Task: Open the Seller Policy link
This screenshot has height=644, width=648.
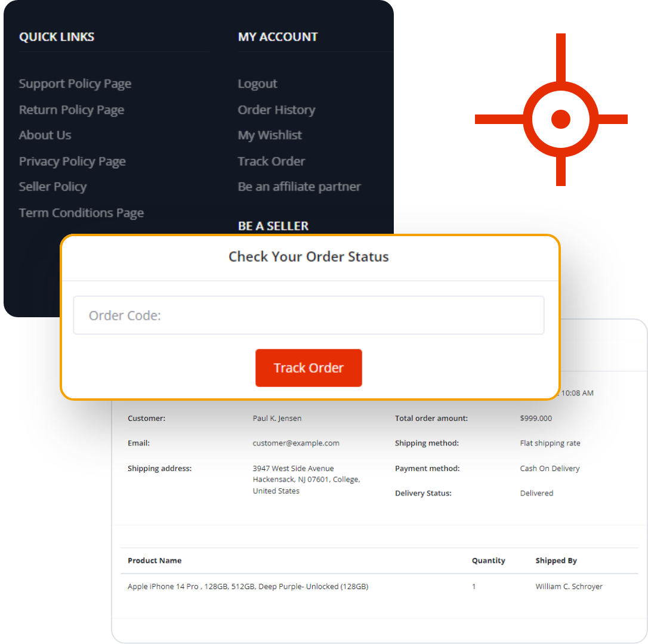Action: [53, 187]
